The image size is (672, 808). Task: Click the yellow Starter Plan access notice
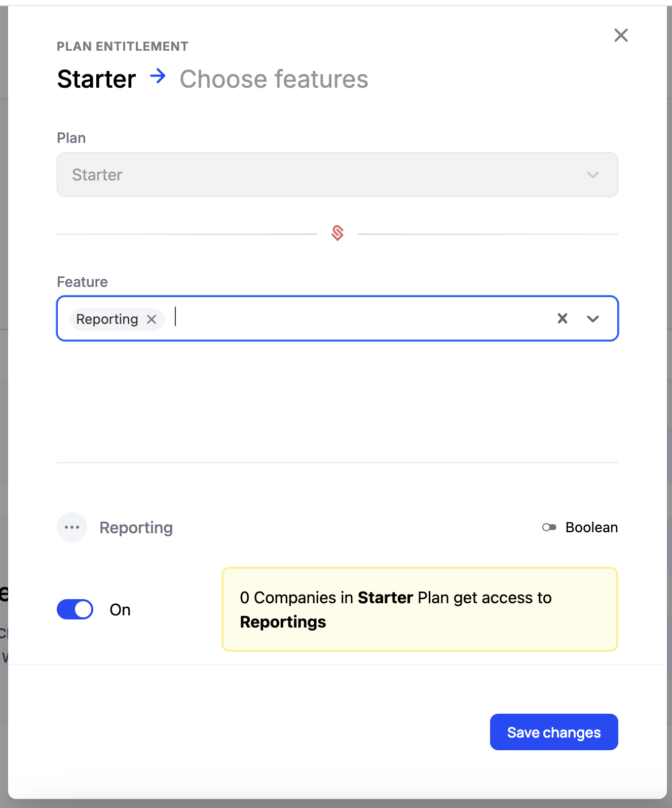pyautogui.click(x=420, y=609)
